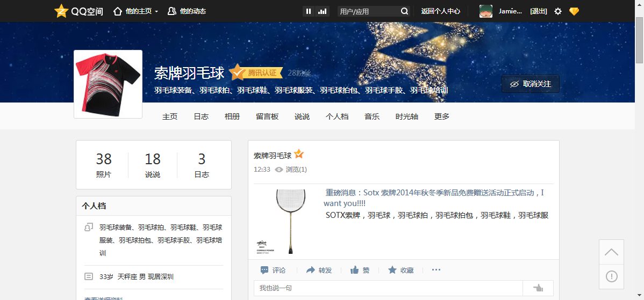Open the 留言板 tab
The width and height of the screenshot is (644, 300).
pyautogui.click(x=267, y=116)
